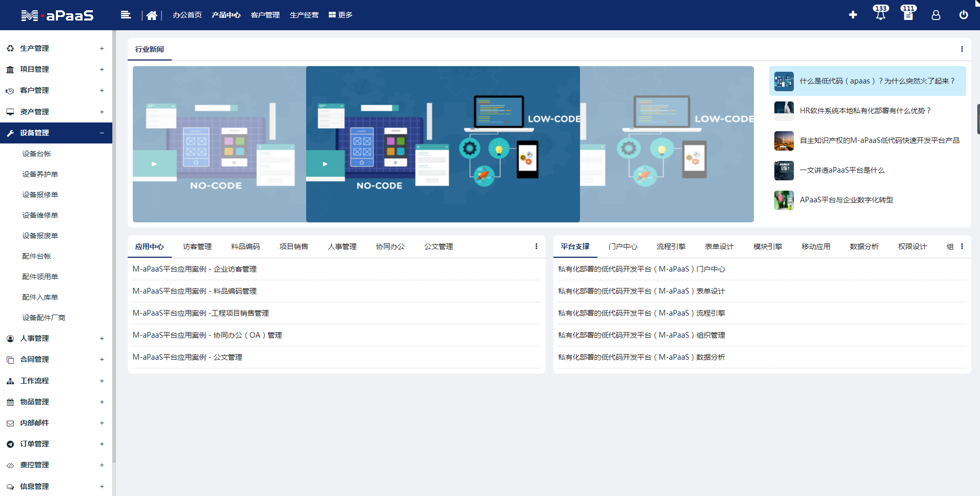Open the task list icon with 111 badge

pos(908,13)
